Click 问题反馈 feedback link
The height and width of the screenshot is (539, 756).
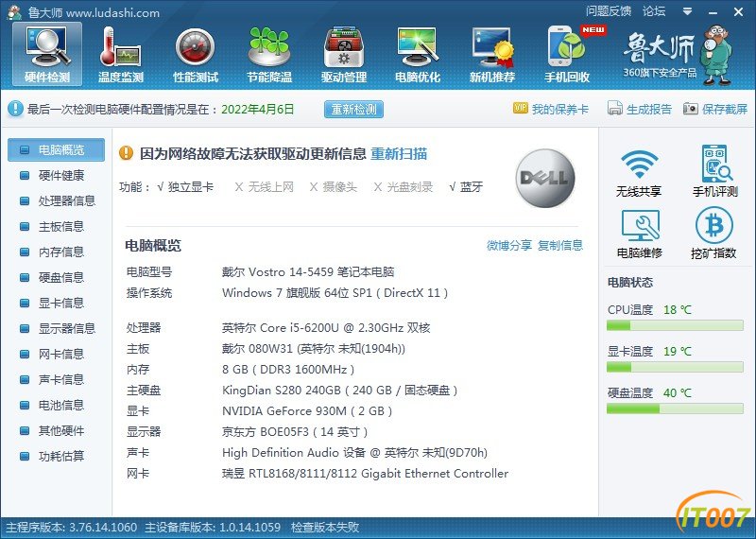[x=609, y=11]
